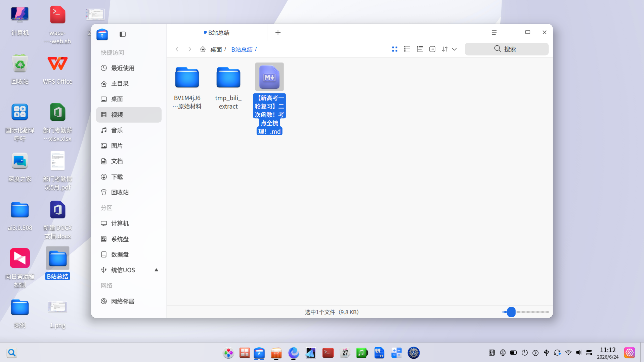Open 文档 in sidebar

129,161
